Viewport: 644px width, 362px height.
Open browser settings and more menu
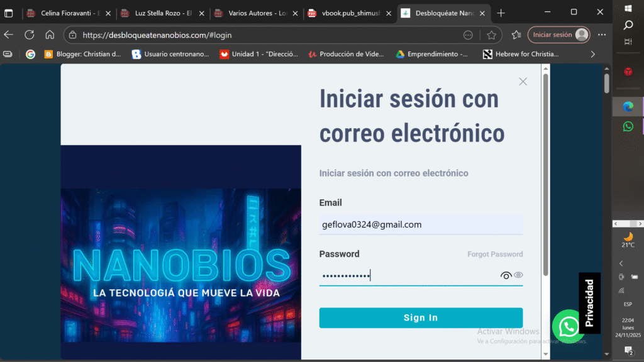[x=602, y=35]
